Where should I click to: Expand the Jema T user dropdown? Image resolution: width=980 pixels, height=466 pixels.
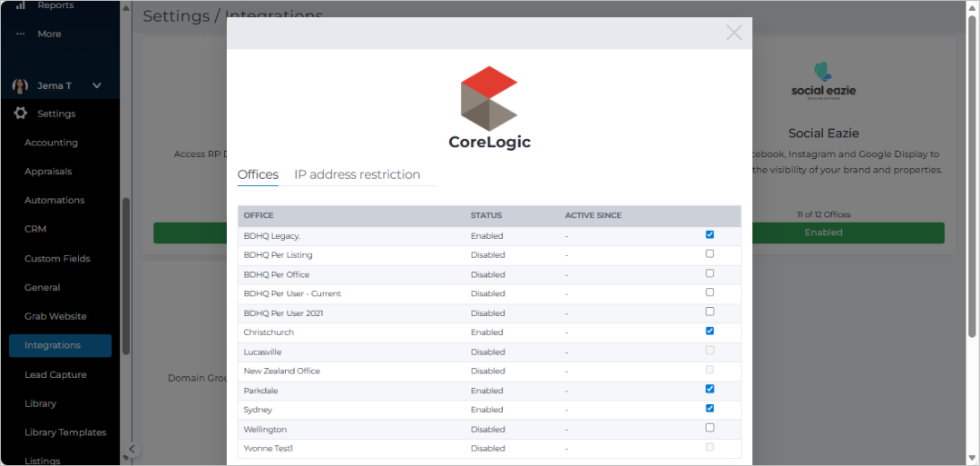[96, 85]
